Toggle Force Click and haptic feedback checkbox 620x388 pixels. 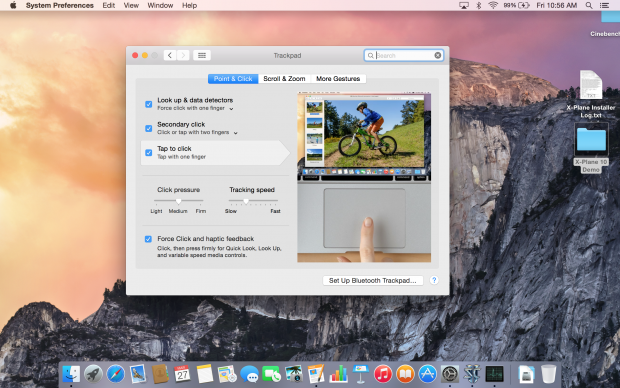[148, 239]
